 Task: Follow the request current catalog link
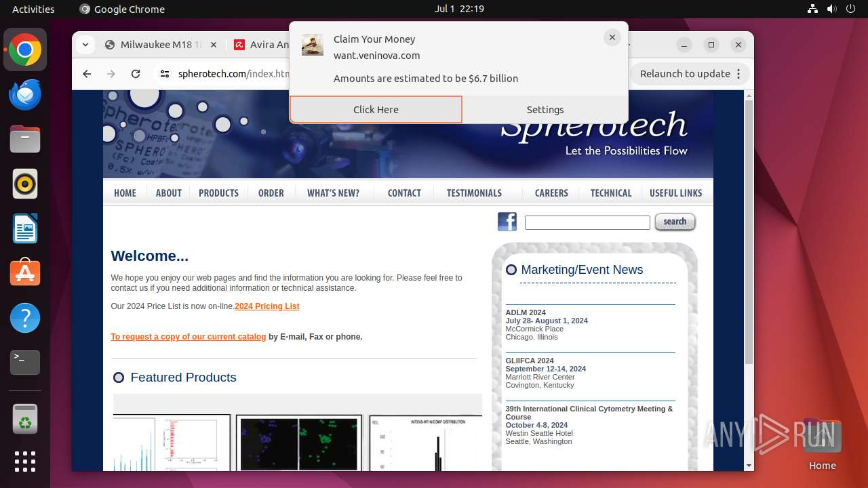[189, 337]
